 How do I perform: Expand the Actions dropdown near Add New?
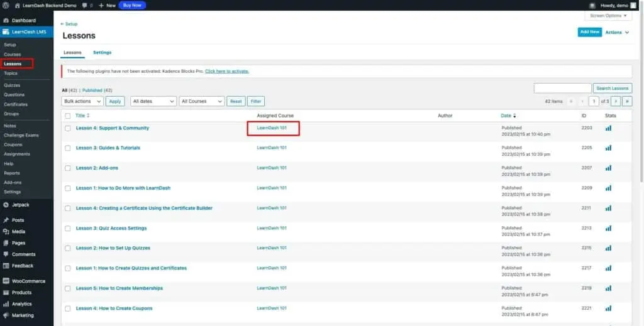pos(618,33)
